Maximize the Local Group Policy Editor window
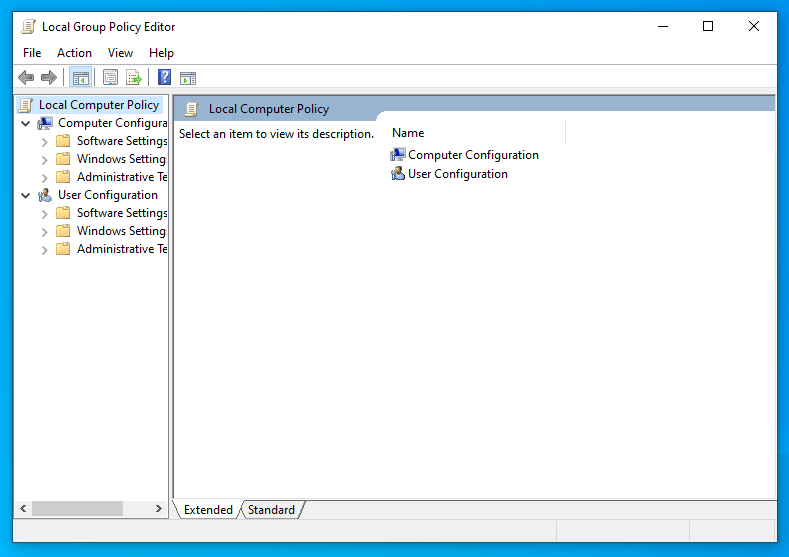Image resolution: width=789 pixels, height=557 pixels. [x=708, y=26]
